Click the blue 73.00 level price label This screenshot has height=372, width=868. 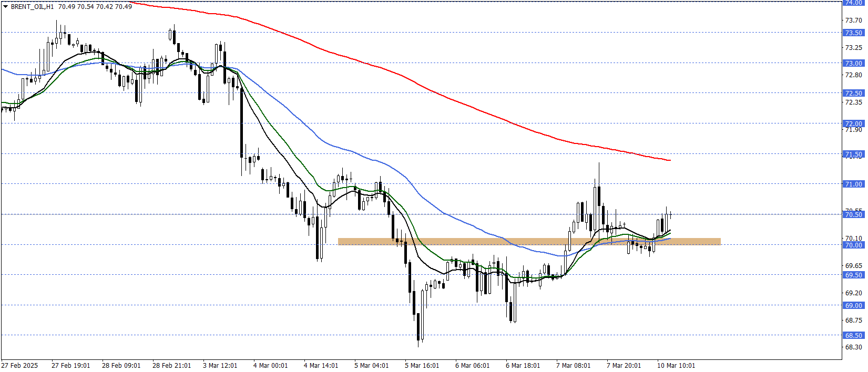tap(853, 63)
